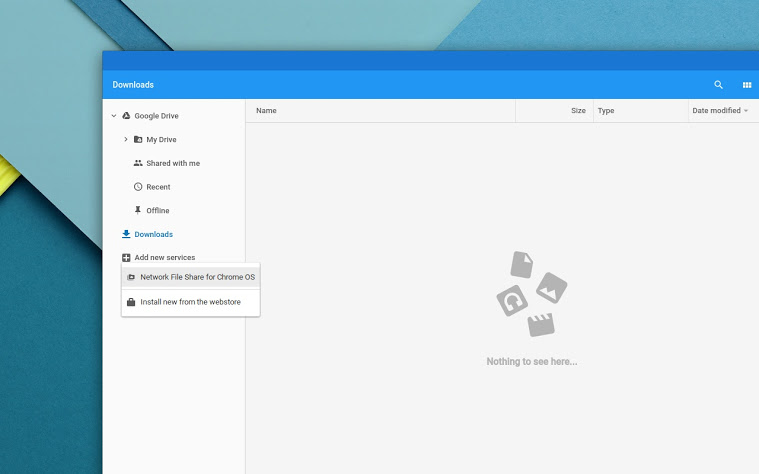Sort files by Name column

tap(266, 110)
